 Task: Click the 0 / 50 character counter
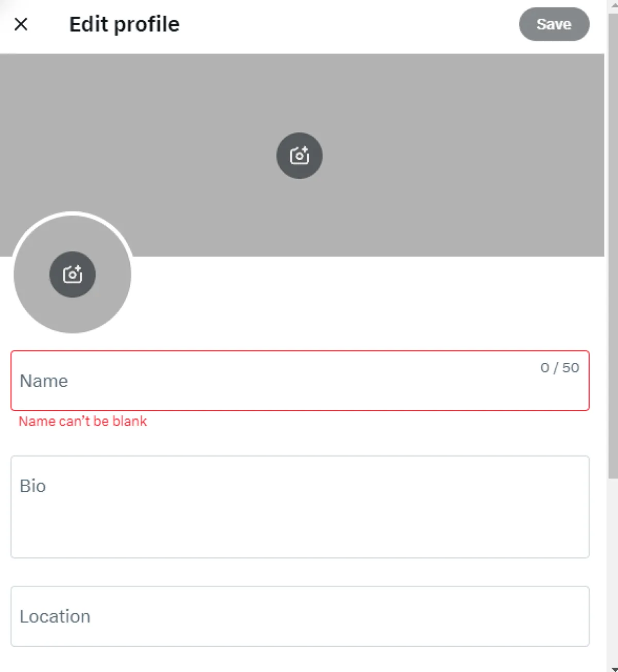click(x=560, y=367)
